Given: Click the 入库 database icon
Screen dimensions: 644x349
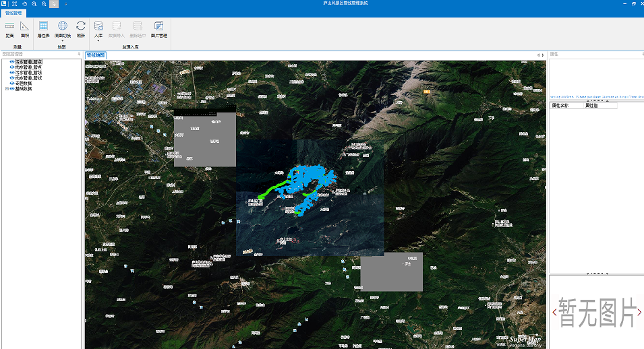Looking at the screenshot, I should pyautogui.click(x=98, y=26).
